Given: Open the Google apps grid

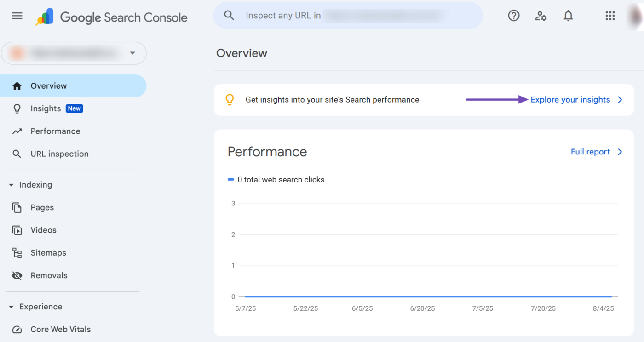Looking at the screenshot, I should pos(610,16).
